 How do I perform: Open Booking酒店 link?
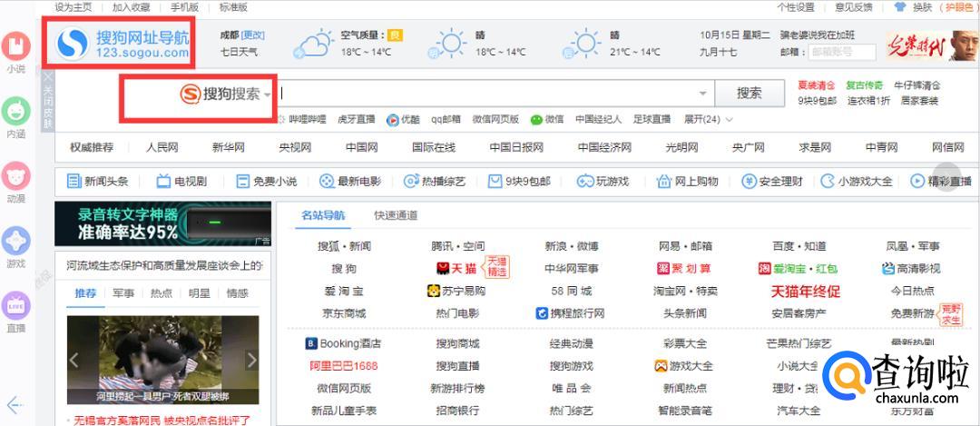[x=343, y=343]
